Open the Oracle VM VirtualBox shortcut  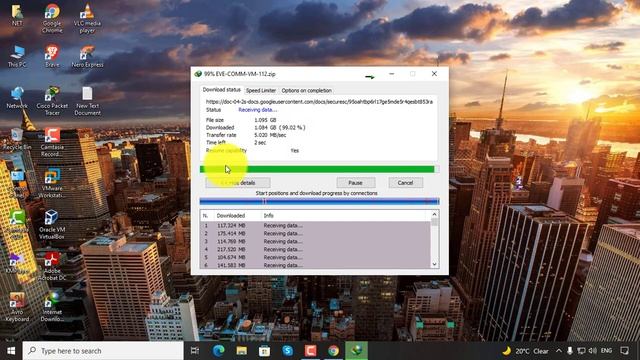[x=52, y=224]
